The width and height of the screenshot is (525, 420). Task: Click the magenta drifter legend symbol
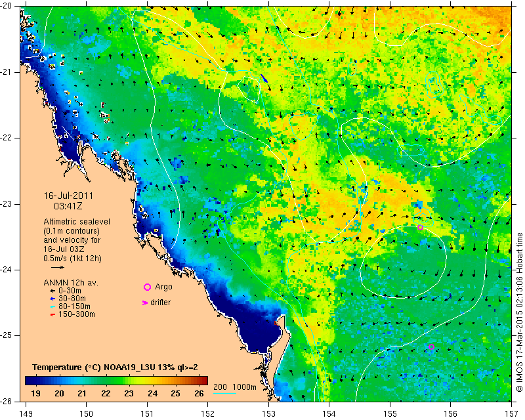(145, 303)
